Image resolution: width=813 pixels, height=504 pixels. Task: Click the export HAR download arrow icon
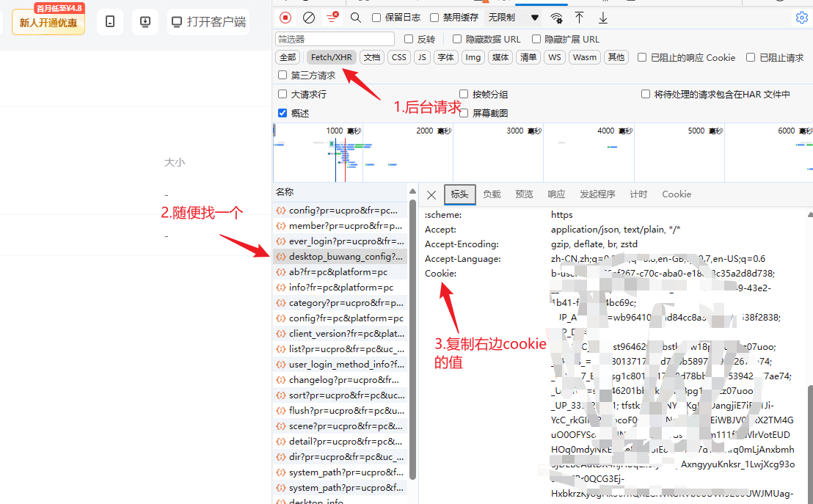click(x=603, y=18)
